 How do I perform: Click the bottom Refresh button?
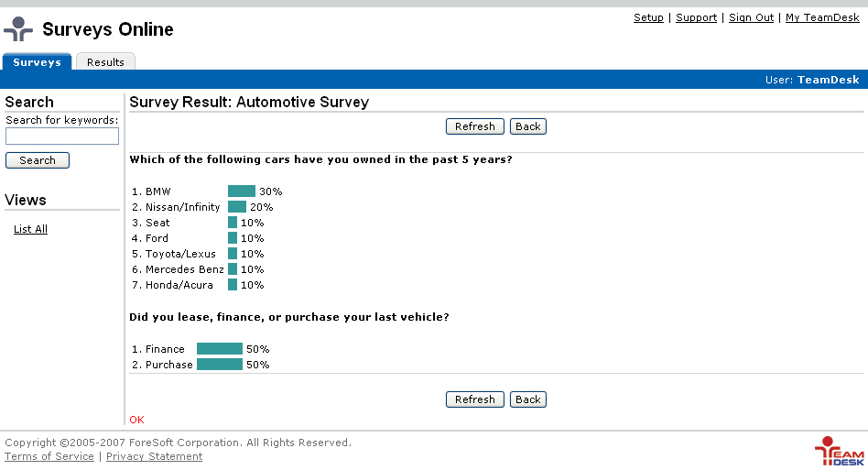(474, 399)
